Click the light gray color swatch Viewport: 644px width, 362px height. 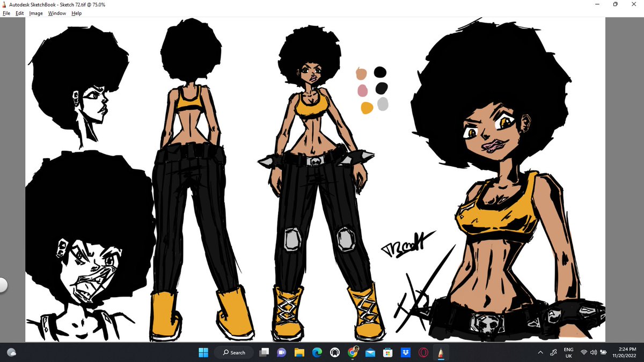[x=383, y=104]
